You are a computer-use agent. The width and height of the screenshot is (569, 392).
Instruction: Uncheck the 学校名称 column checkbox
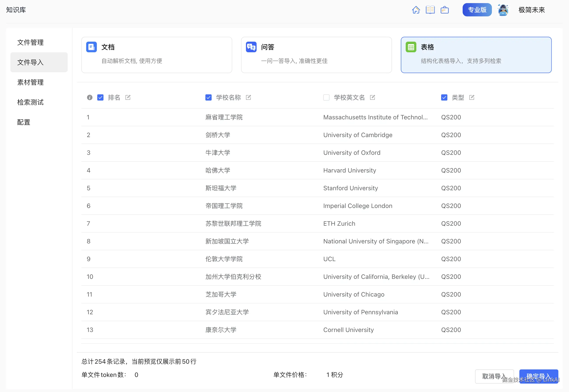[x=208, y=97]
